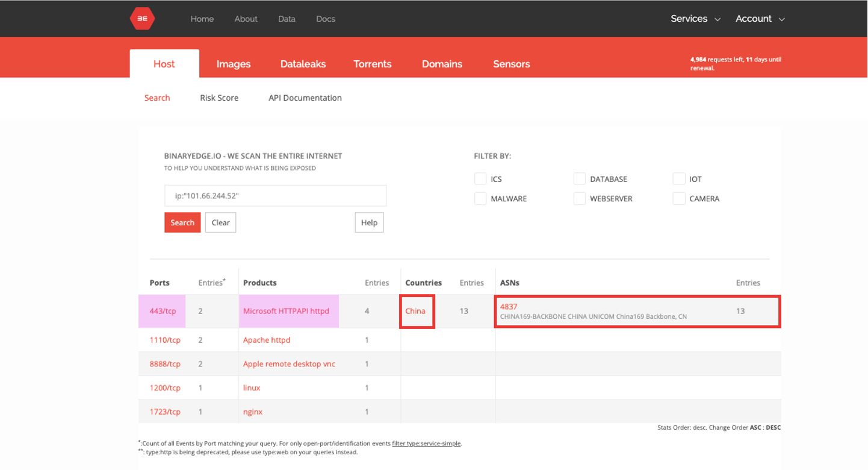Open the API Documentation sub-tab
The height and width of the screenshot is (470, 868).
[305, 98]
